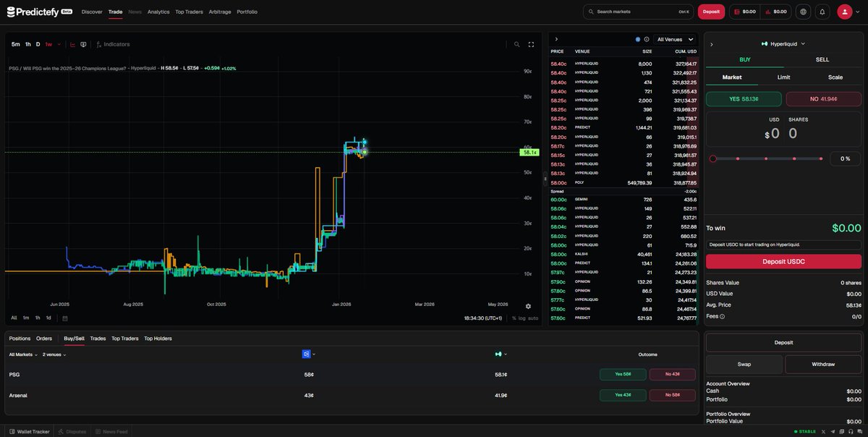Click the Hyperliquid venue column icon
The width and height of the screenshot is (868, 437).
tap(498, 354)
